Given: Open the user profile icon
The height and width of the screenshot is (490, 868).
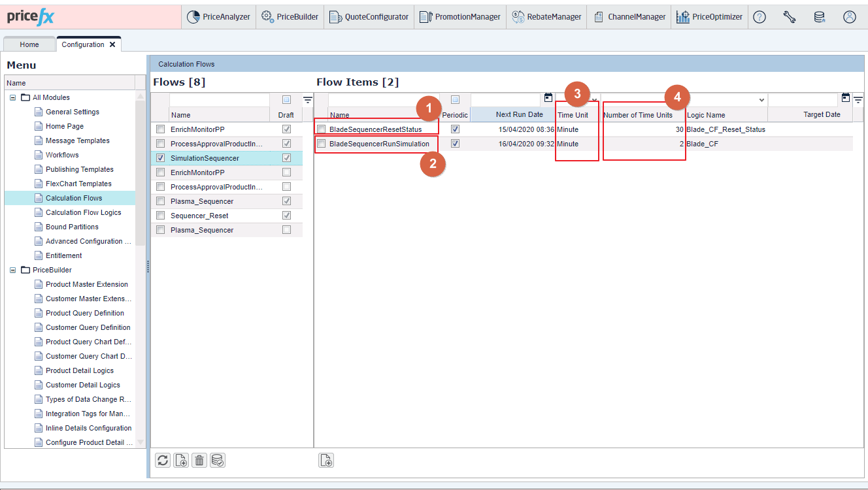Looking at the screenshot, I should pyautogui.click(x=849, y=18).
